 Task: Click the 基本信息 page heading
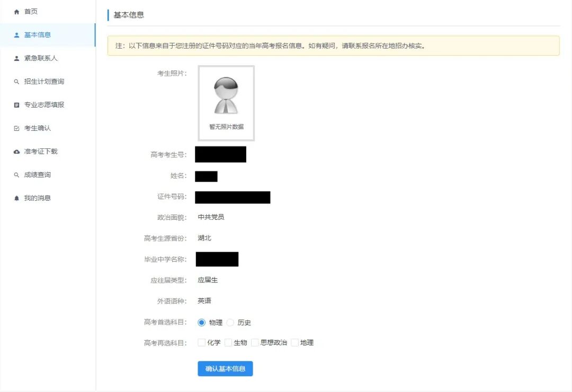click(x=129, y=15)
